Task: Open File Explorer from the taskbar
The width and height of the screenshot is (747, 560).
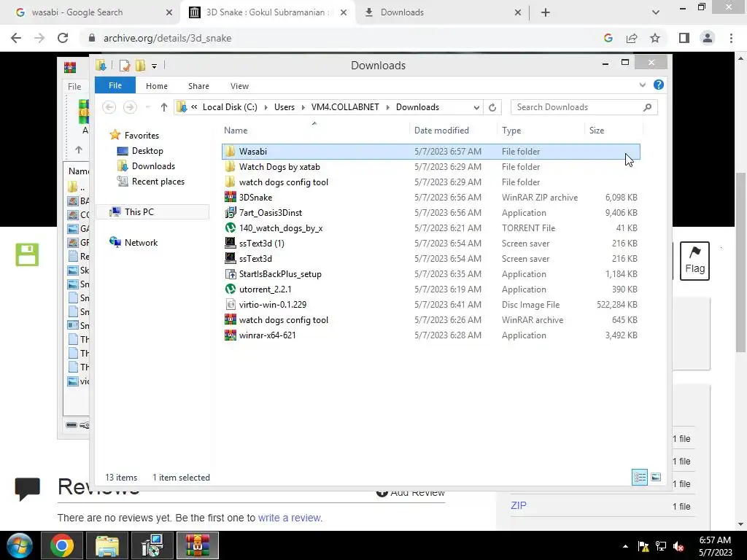Action: coord(107,545)
